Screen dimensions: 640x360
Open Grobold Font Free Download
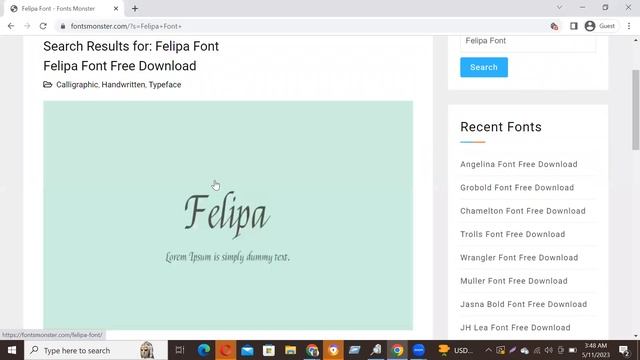pyautogui.click(x=517, y=187)
